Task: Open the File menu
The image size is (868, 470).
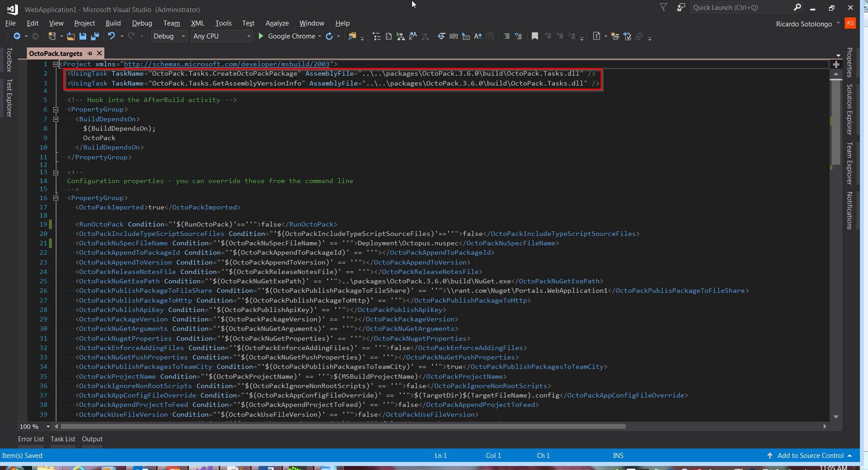Action: click(x=10, y=23)
